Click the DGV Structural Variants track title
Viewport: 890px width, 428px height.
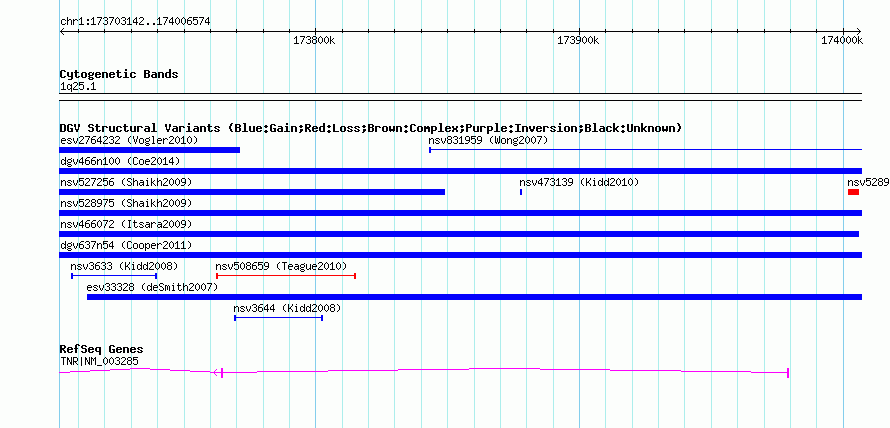coord(371,128)
